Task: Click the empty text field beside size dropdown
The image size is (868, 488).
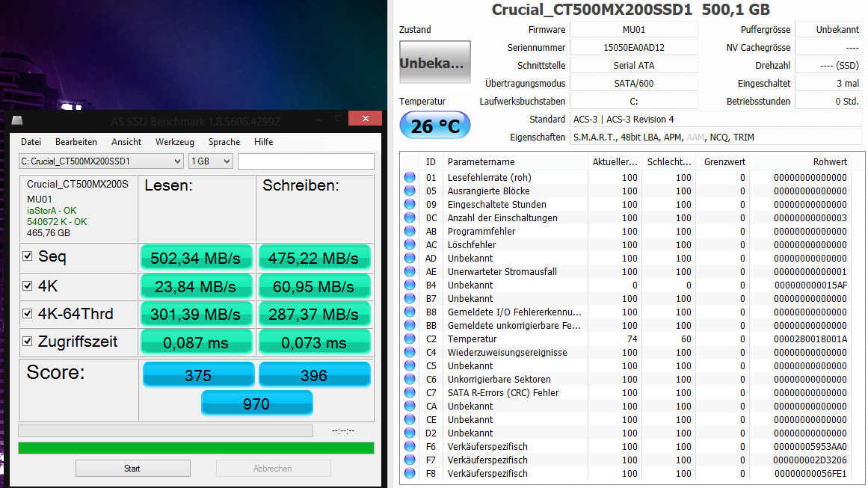Action: pyautogui.click(x=306, y=161)
